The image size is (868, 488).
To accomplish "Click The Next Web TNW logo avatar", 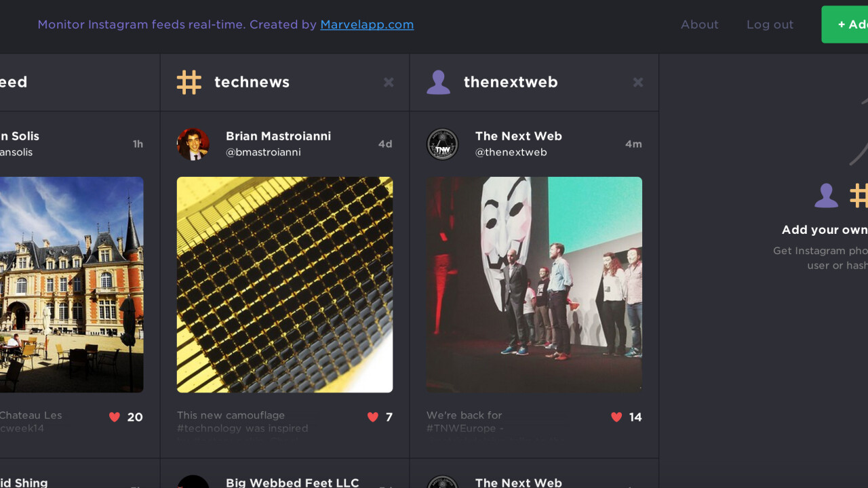I will pos(442,144).
